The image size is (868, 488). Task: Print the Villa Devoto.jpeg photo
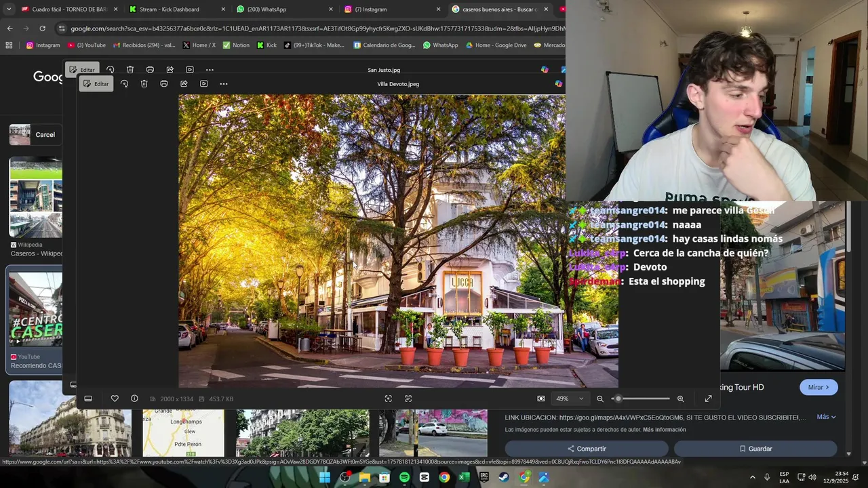[163, 84]
